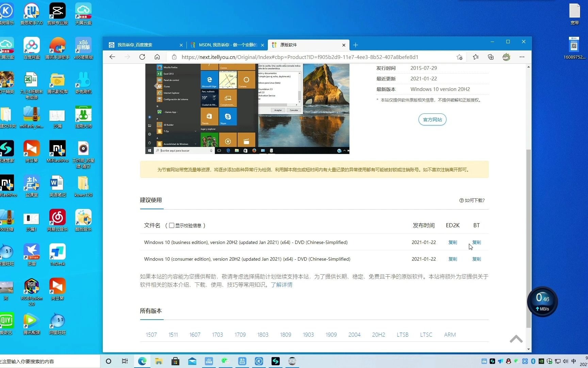Select 剪映专业版 desktop icon
The image size is (588, 368).
point(58,14)
